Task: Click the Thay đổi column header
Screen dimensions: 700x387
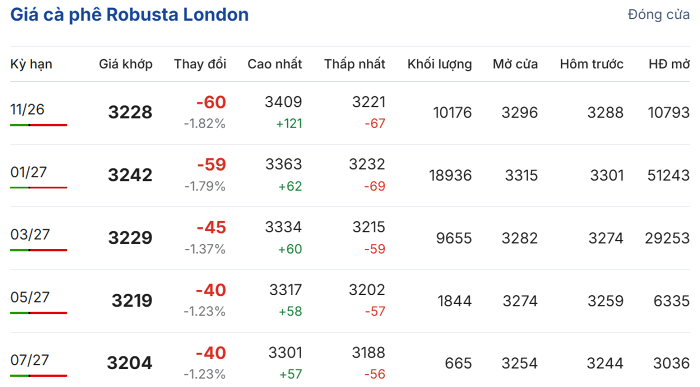Action: 200,64
